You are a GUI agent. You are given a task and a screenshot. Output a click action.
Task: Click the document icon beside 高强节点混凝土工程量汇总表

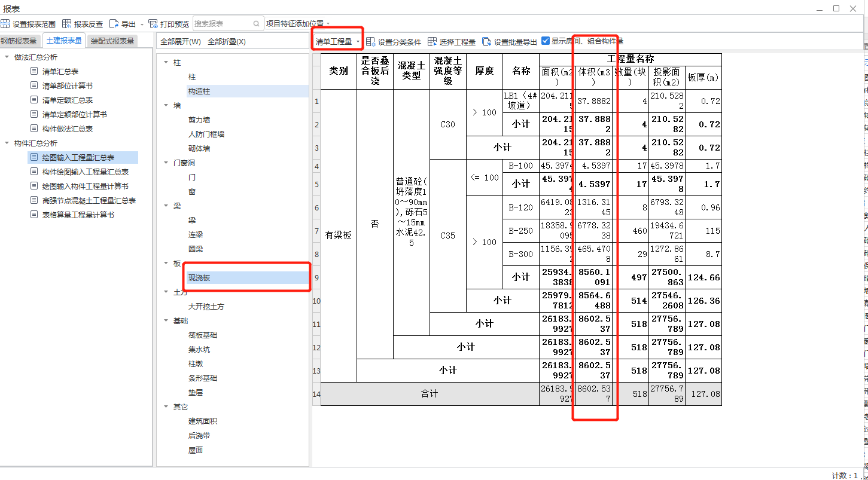point(34,200)
